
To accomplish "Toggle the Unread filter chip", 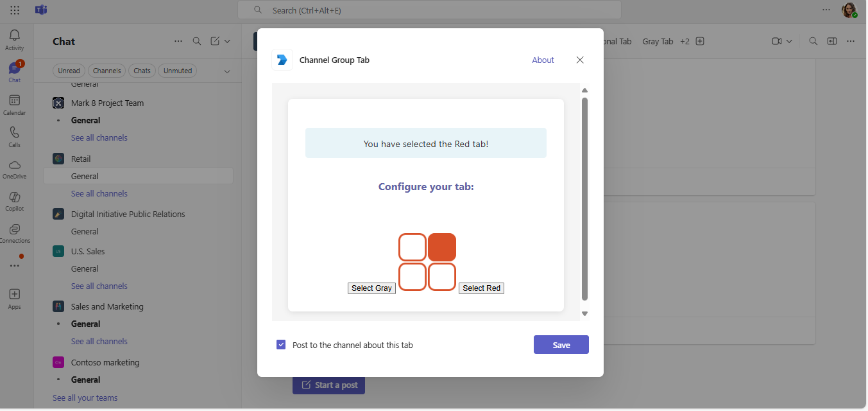I will [x=69, y=71].
